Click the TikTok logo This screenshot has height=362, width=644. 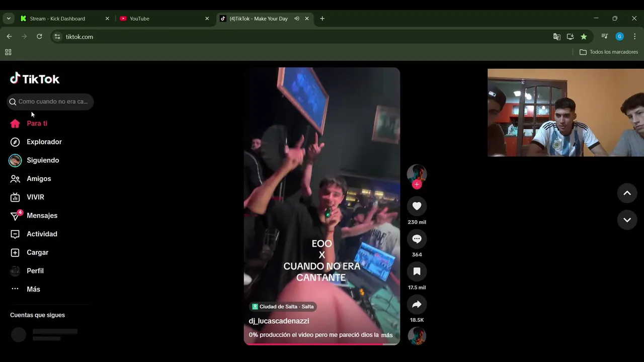35,79
